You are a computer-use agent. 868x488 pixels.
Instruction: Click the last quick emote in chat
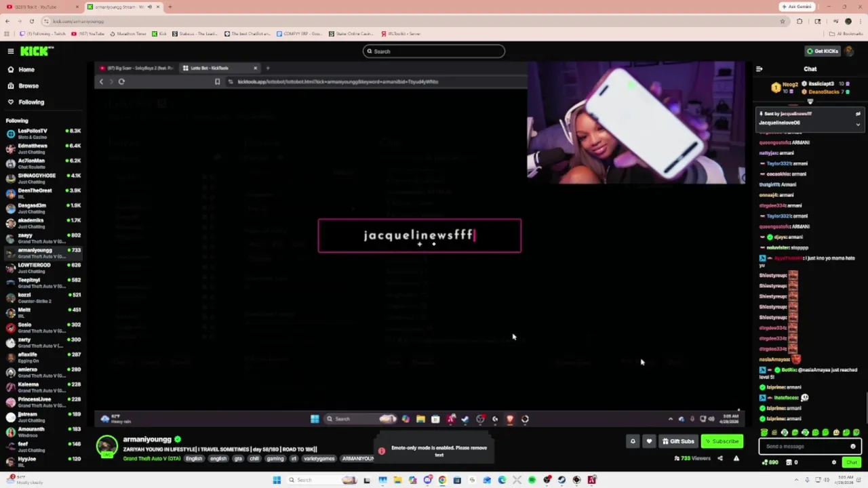click(856, 433)
